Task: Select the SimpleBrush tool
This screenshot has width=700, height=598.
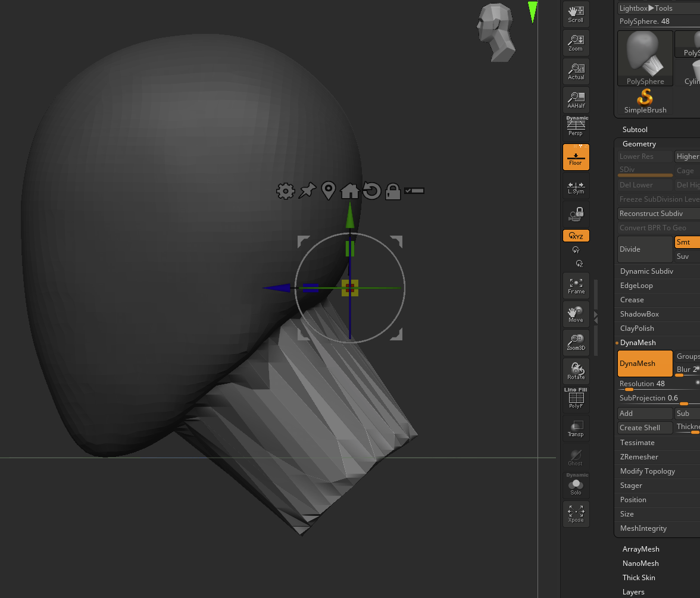Action: click(x=645, y=102)
